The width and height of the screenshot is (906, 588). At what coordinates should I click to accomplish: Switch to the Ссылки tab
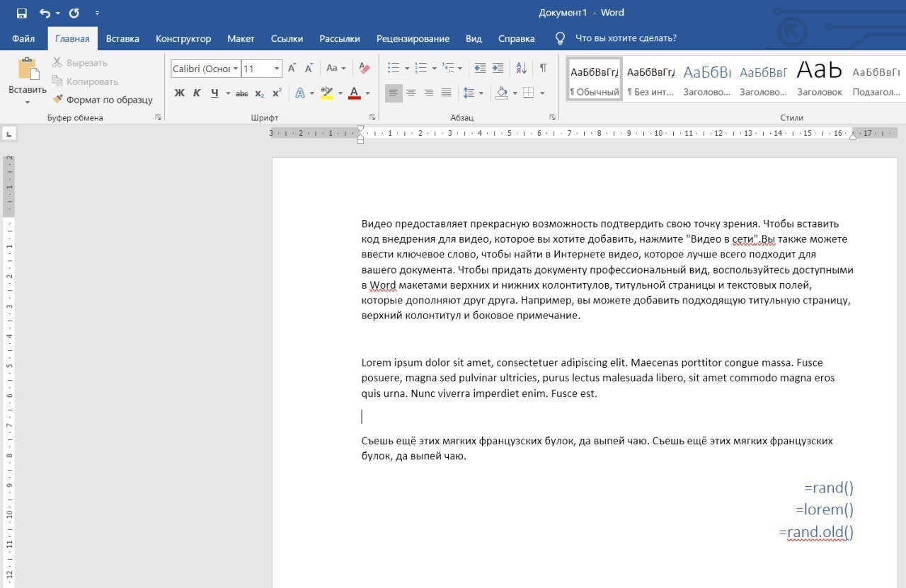coord(287,38)
